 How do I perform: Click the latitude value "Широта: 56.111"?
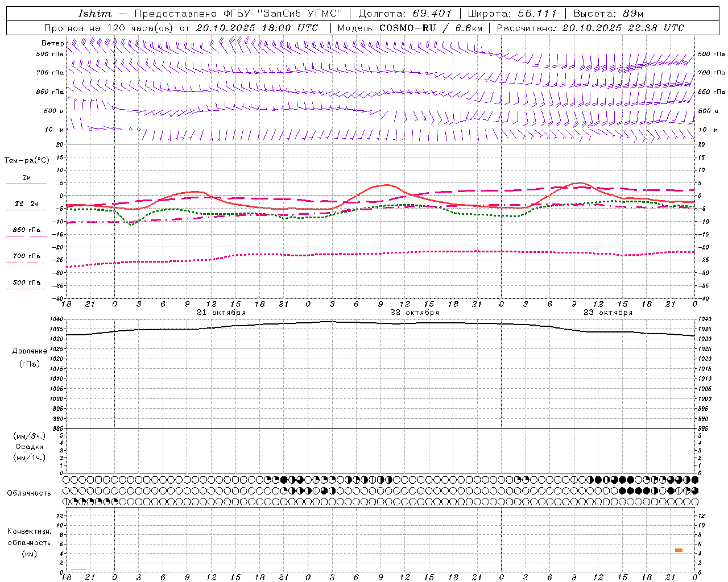(x=512, y=14)
